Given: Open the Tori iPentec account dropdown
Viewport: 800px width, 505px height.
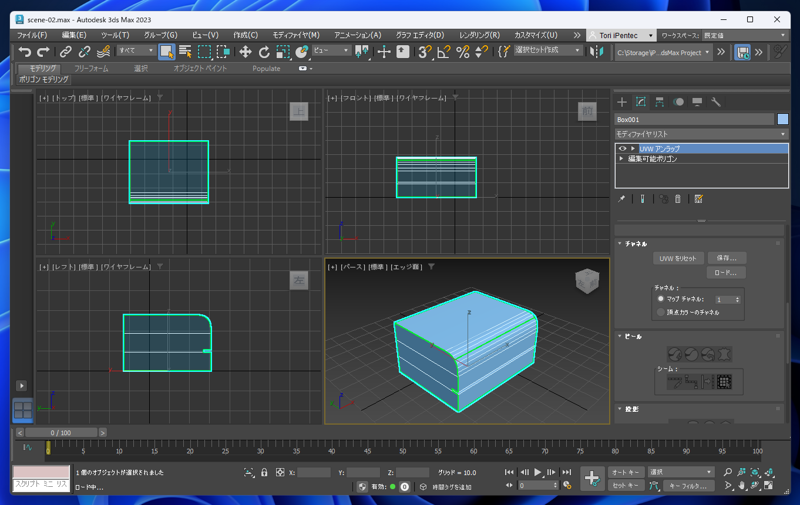Looking at the screenshot, I should click(x=620, y=35).
